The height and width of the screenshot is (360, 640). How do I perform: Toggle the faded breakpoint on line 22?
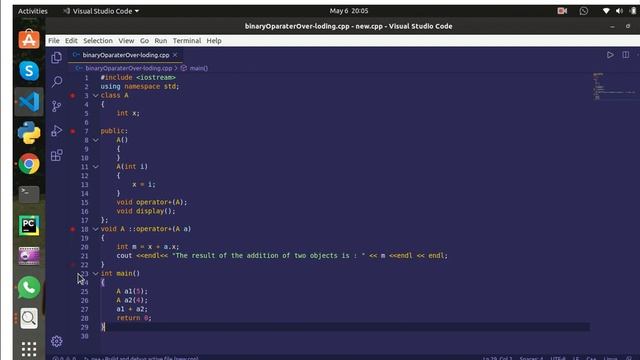(x=73, y=265)
